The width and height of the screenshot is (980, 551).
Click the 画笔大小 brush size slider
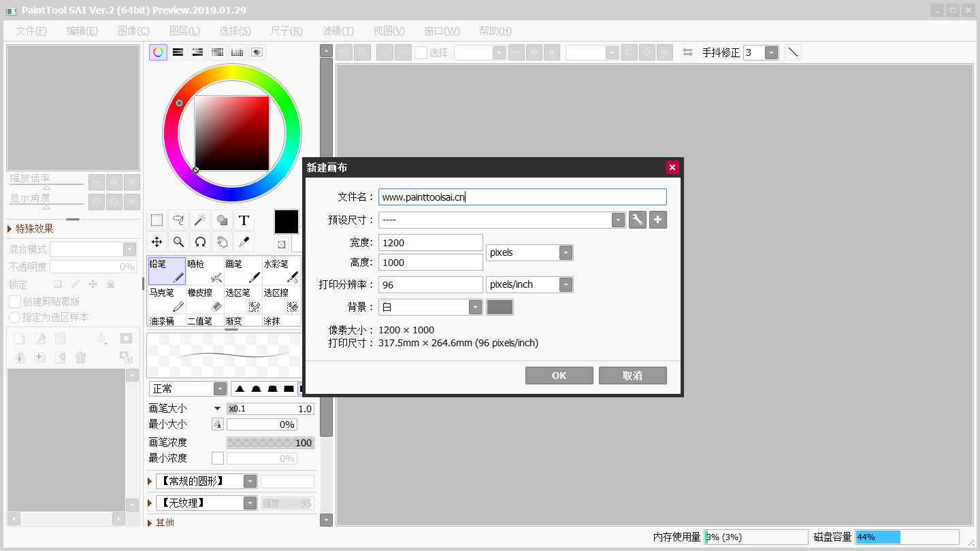tap(270, 408)
